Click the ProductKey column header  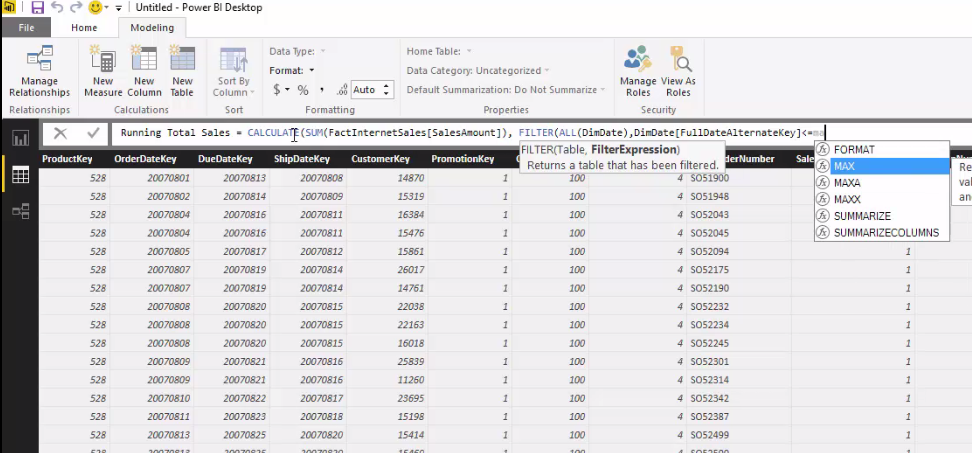click(68, 159)
